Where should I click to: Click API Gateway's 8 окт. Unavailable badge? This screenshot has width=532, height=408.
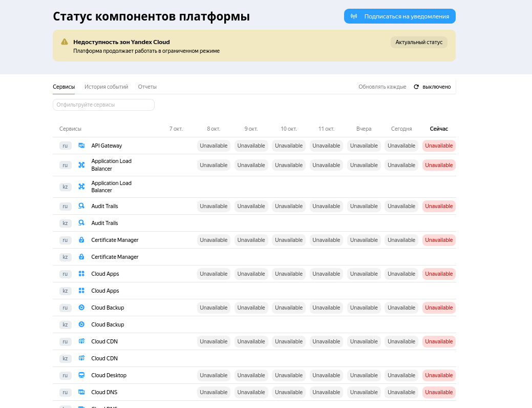point(214,146)
